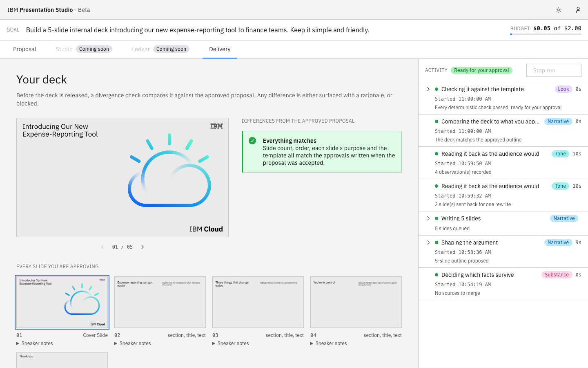Click the large slide preview title text
Image resolution: width=588 pixels, height=368 pixels.
tap(60, 130)
